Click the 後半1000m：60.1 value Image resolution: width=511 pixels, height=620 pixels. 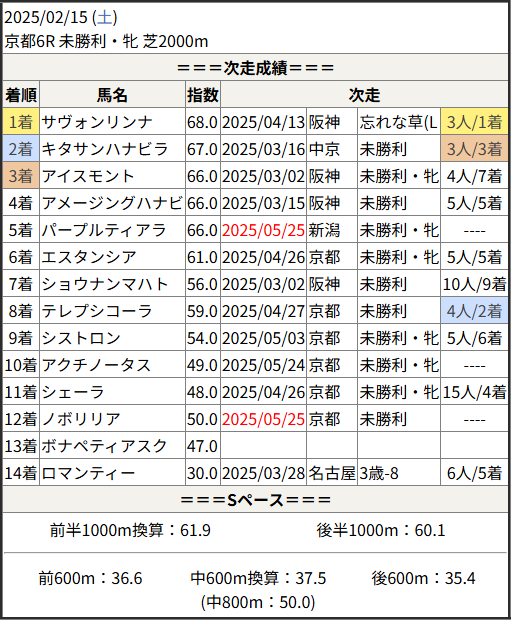click(x=381, y=530)
